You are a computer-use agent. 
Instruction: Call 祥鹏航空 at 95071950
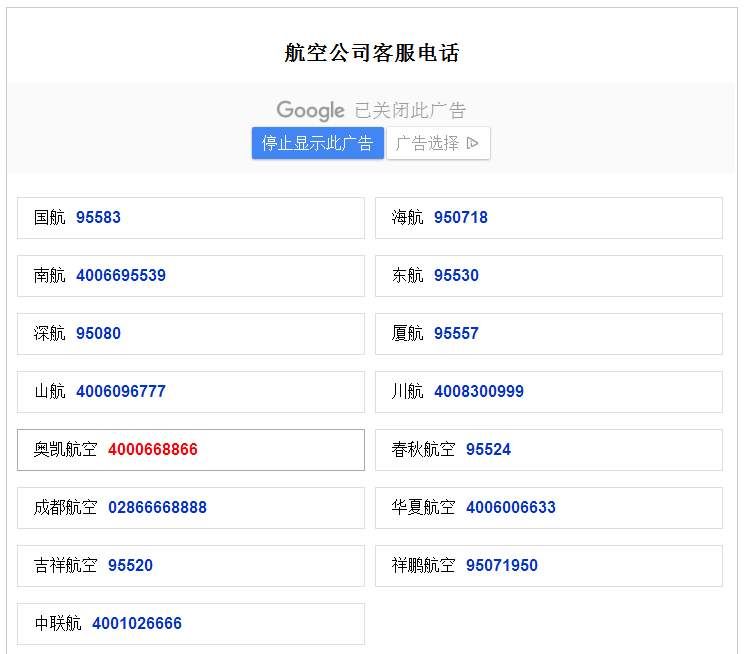point(501,565)
